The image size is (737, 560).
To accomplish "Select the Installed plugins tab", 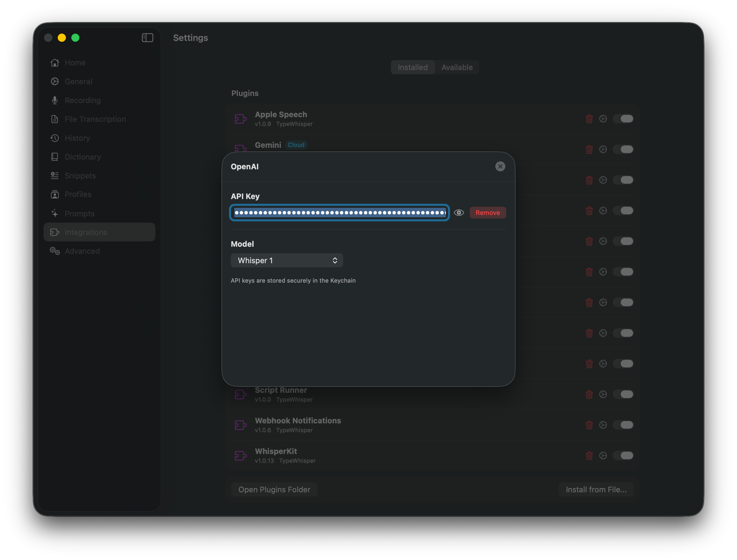I will 413,67.
